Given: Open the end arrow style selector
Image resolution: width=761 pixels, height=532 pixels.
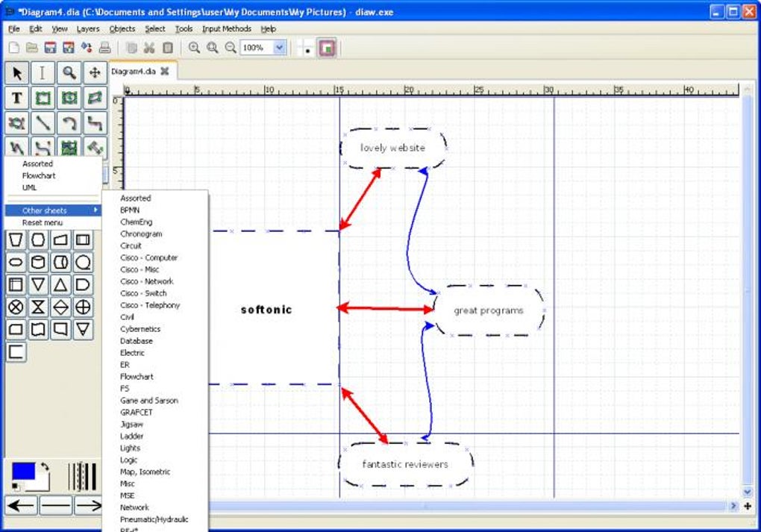Looking at the screenshot, I should (x=88, y=506).
